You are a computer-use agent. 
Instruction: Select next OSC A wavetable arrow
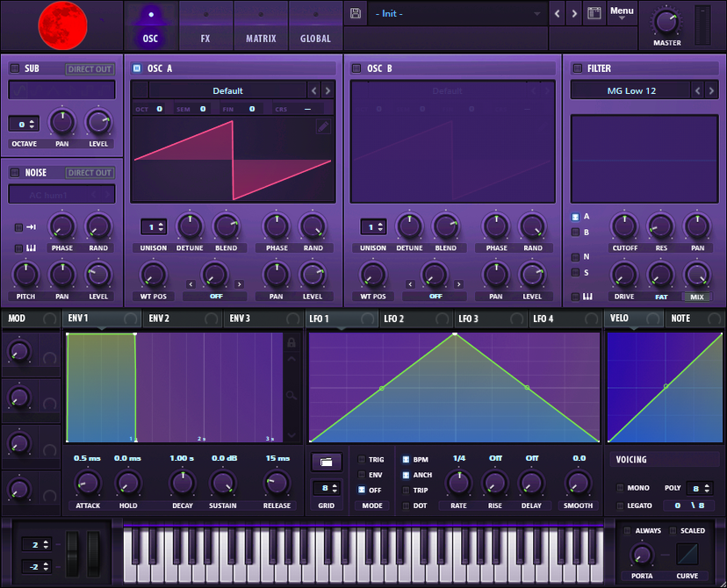(328, 90)
